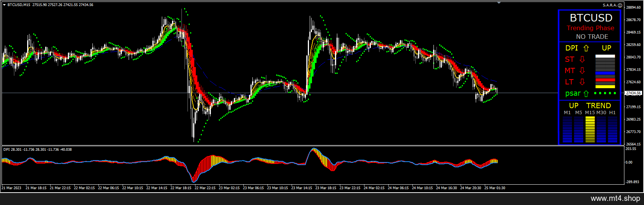Click the yellow UP text beside DPI

pyautogui.click(x=607, y=48)
